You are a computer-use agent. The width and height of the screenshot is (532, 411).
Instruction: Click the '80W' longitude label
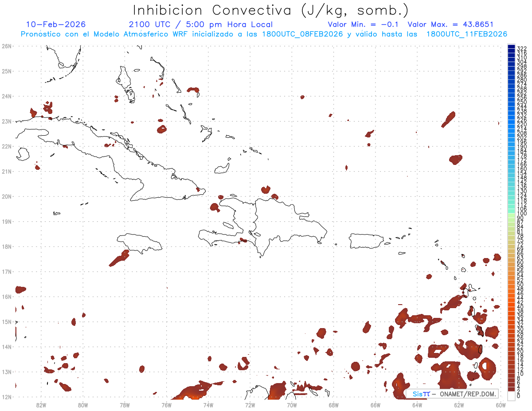[x=83, y=404]
